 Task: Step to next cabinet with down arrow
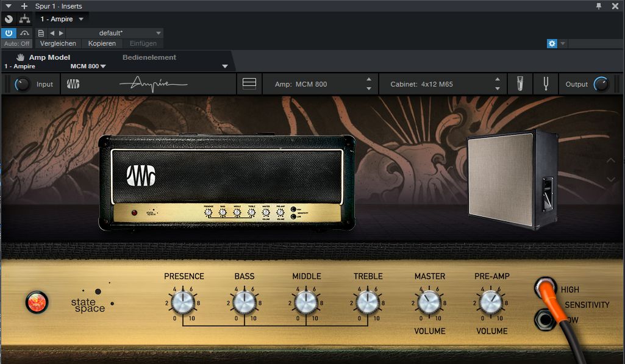[498, 88]
